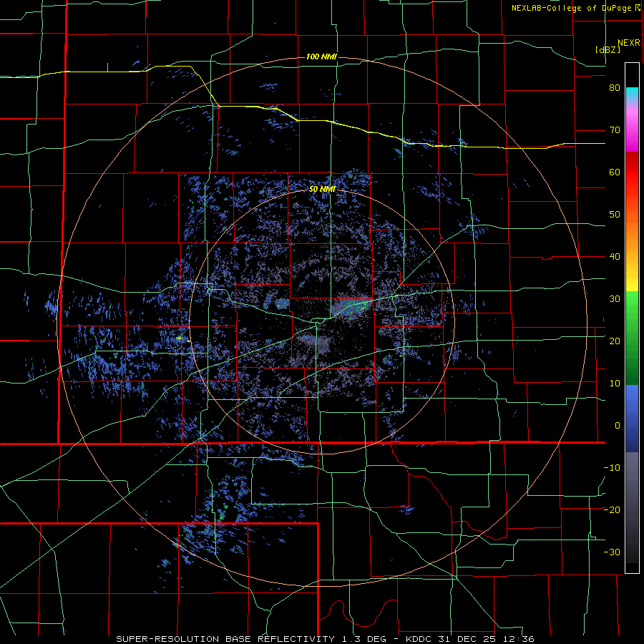
Task: Click the 'SUPER-RESOLUTION BASE REFLECTIVITY' product title
Action: tap(225, 639)
